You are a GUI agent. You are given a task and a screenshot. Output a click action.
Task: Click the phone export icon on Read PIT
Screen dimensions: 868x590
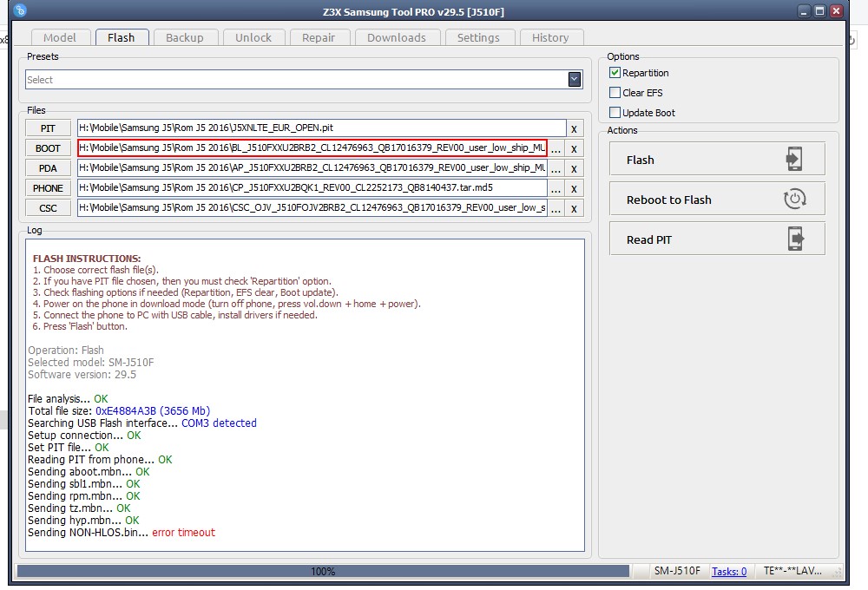[x=795, y=239]
